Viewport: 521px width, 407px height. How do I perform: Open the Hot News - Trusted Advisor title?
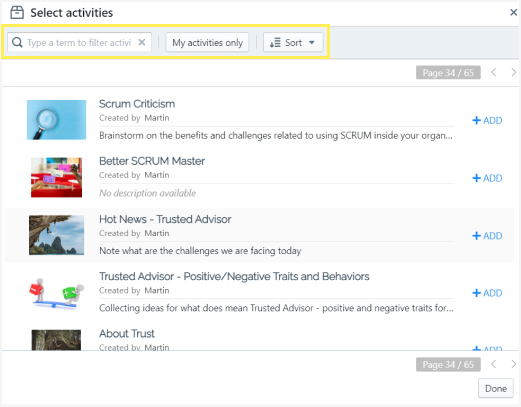(x=165, y=219)
